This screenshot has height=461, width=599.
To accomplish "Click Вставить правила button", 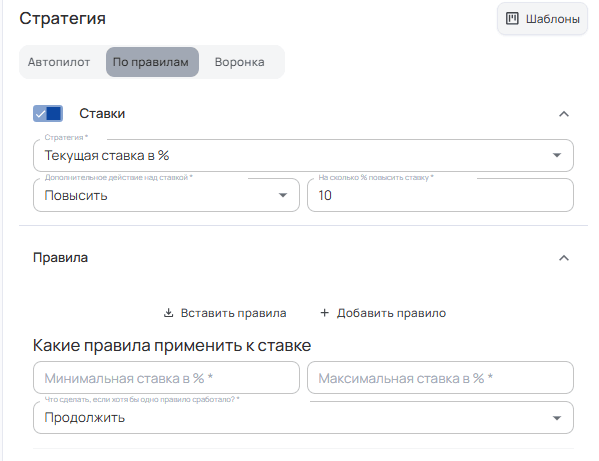I will pos(225,313).
